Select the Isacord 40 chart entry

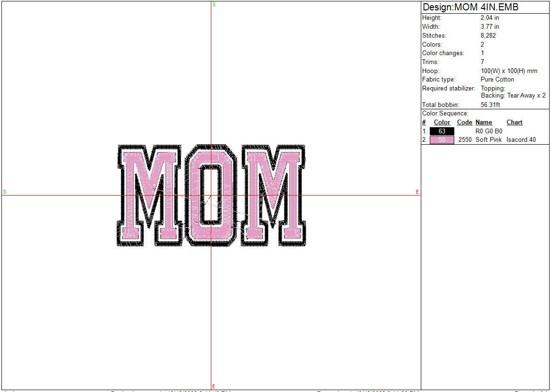521,140
